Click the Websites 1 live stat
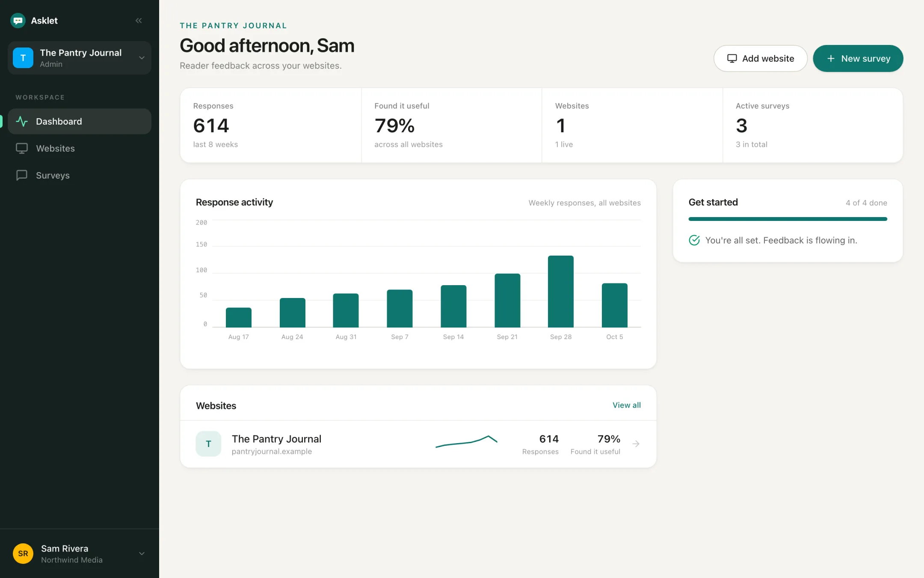 coord(632,125)
